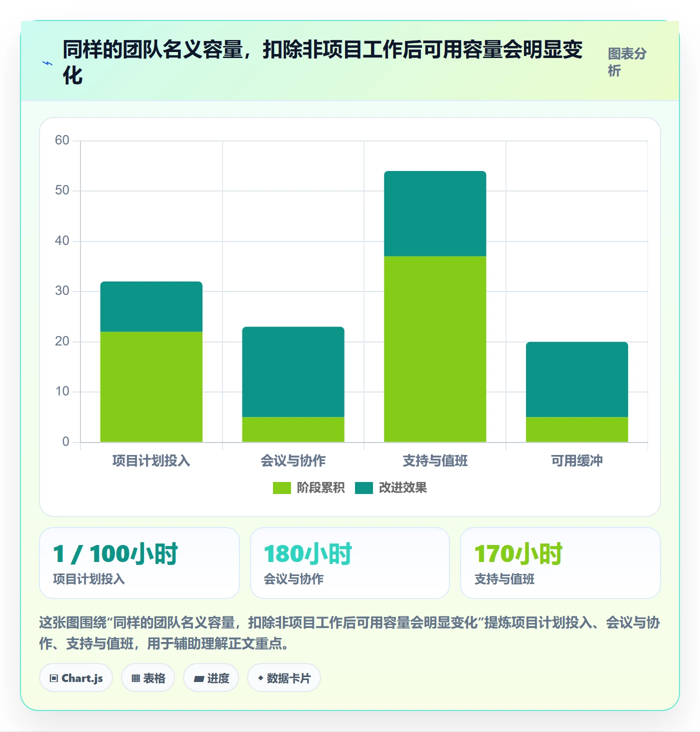
Task: Select the 数据卡片 tag chip
Action: pos(284,678)
